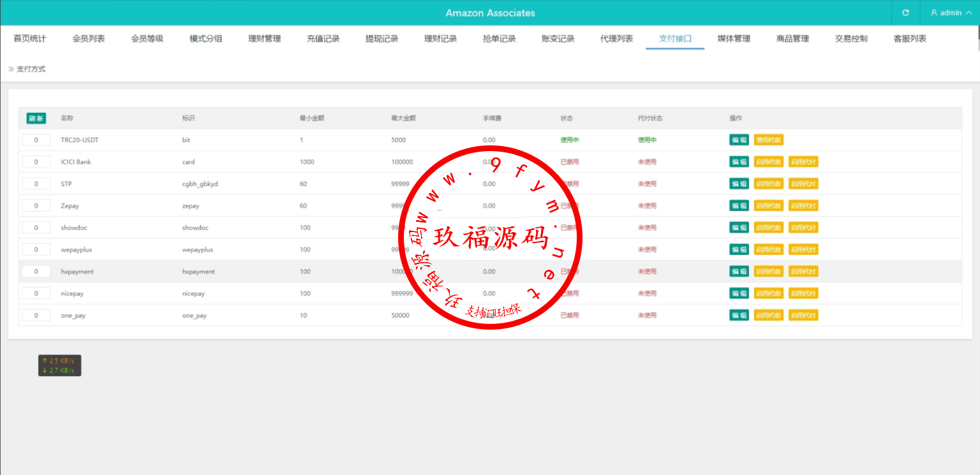Screen dimensions: 980x475
Task: Enable 启用代收 for nicepay
Action: tap(769, 293)
